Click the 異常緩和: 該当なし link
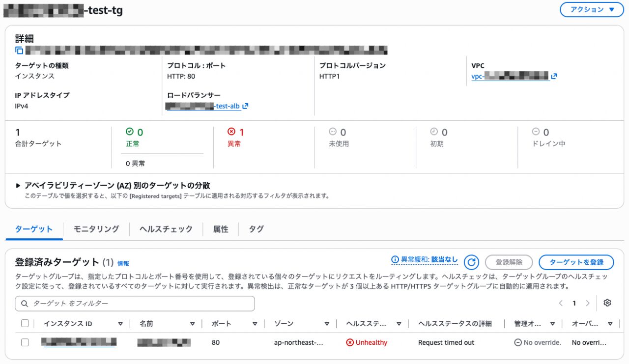Image resolution: width=629 pixels, height=364 pixels. (429, 259)
